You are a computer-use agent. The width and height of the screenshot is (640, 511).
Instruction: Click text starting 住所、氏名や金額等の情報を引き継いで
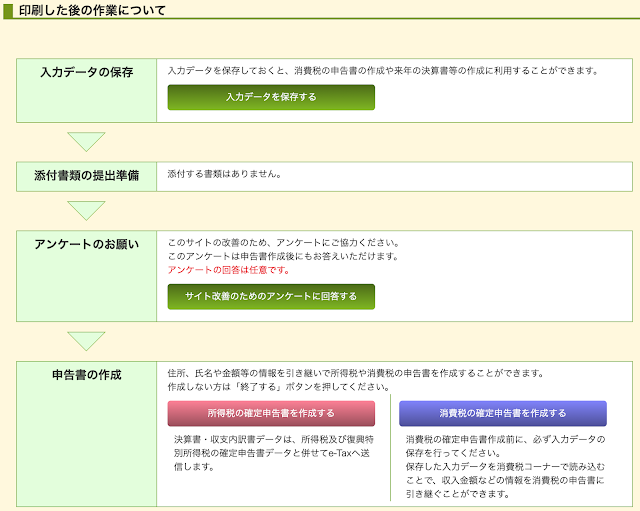(x=356, y=373)
